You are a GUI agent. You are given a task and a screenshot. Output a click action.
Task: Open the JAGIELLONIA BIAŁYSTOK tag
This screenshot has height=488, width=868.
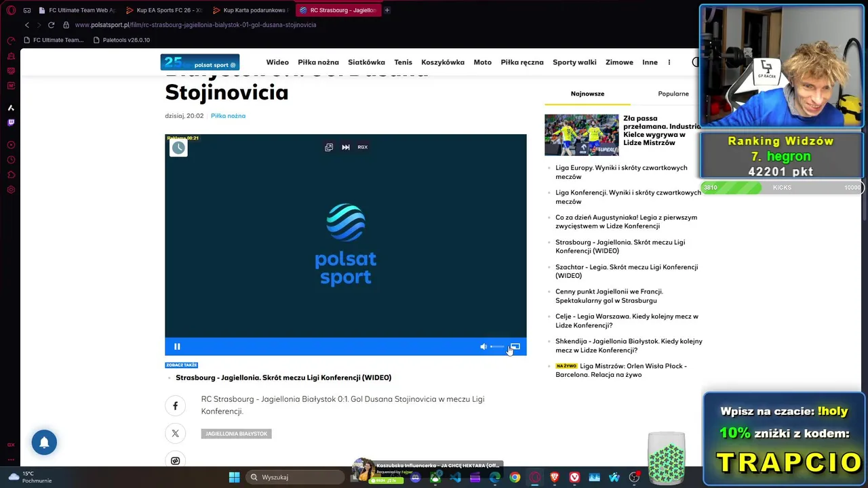pyautogui.click(x=236, y=433)
